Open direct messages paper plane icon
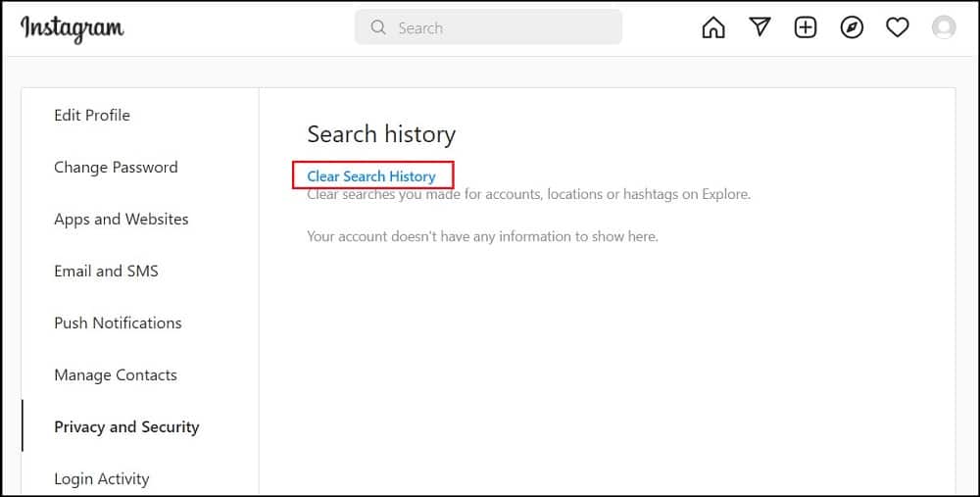980x497 pixels. click(x=759, y=26)
